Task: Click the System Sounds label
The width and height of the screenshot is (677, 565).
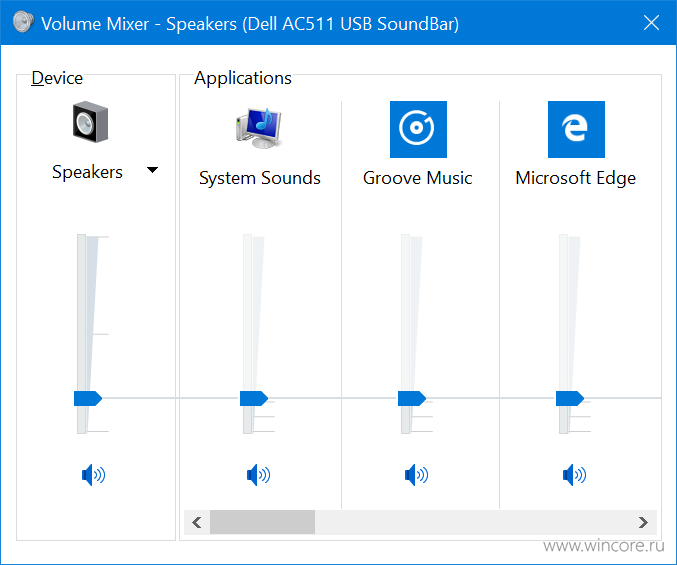Action: (x=259, y=178)
